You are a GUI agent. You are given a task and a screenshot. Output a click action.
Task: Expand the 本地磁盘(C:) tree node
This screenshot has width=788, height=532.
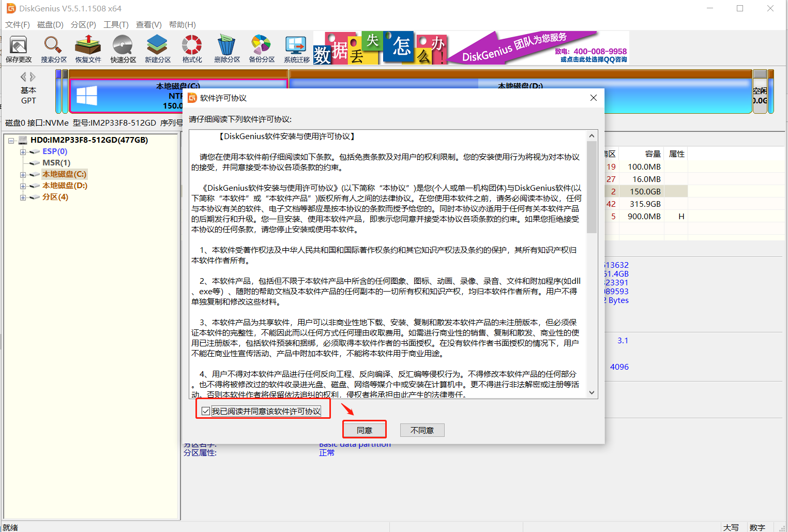click(x=23, y=174)
